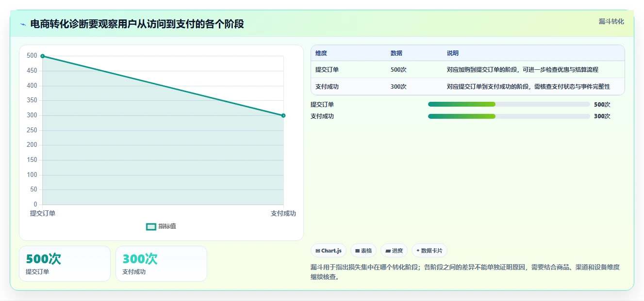Click the 支付成功 label beside the progress bar
Image resolution: width=644 pixels, height=301 pixels.
click(x=322, y=116)
